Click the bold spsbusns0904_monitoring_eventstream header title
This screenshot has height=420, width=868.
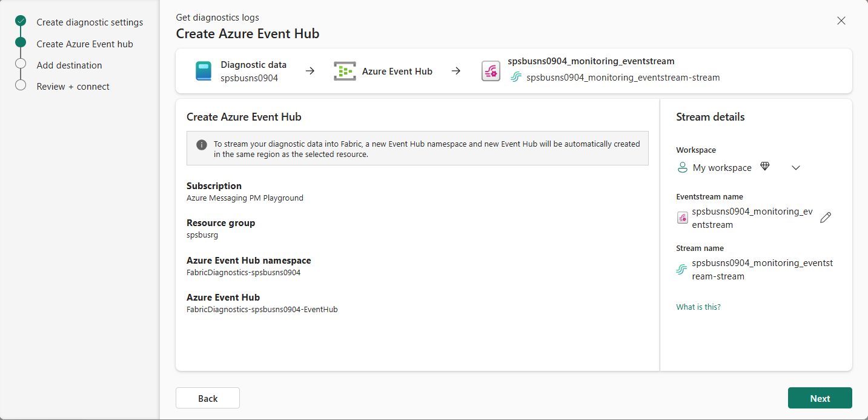tap(591, 61)
